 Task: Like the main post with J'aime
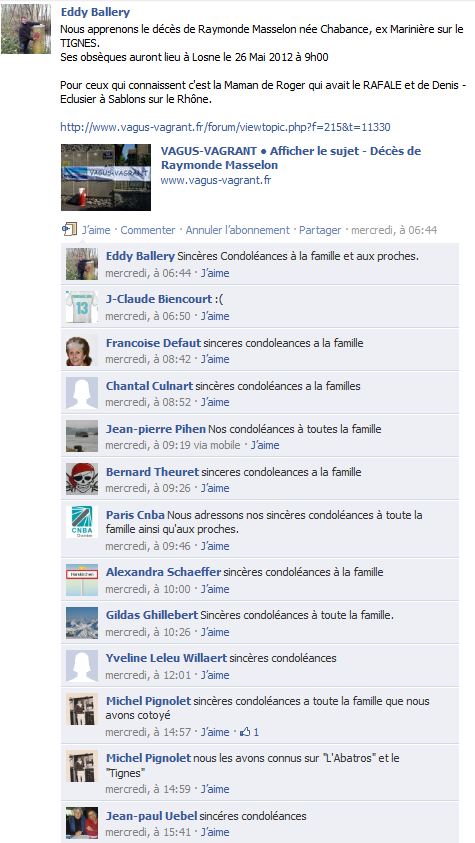tap(96, 230)
